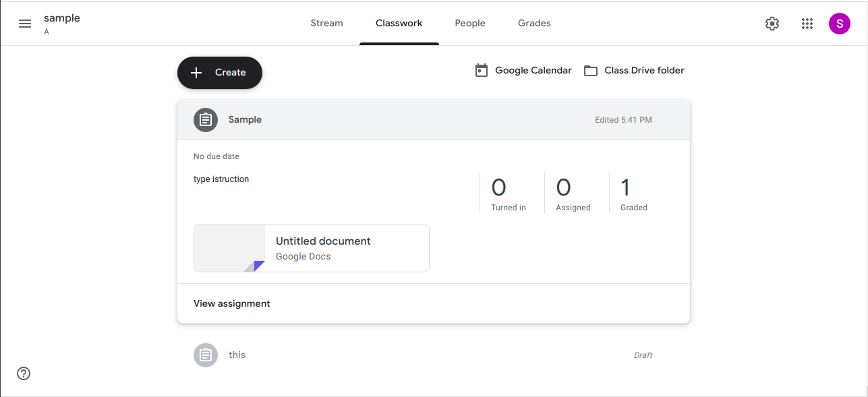Viewport: 868px width, 397px height.
Task: Click the Sample assignment clipboard icon
Action: [206, 120]
